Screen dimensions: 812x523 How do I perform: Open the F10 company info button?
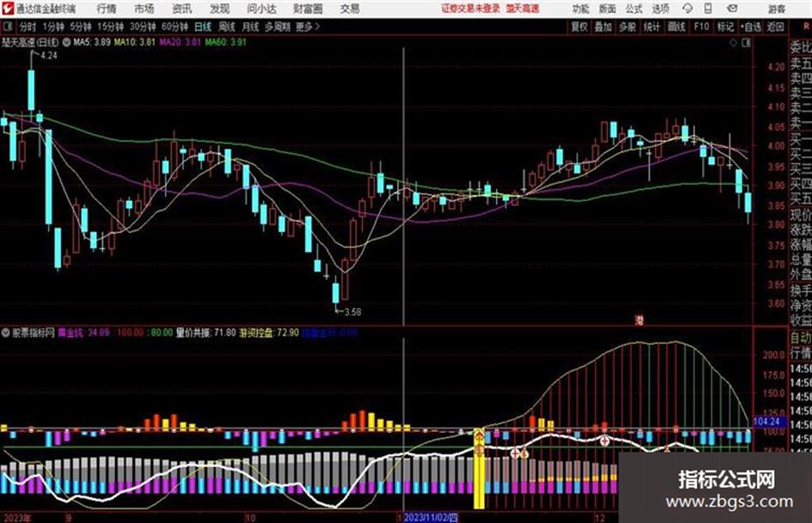[x=701, y=27]
